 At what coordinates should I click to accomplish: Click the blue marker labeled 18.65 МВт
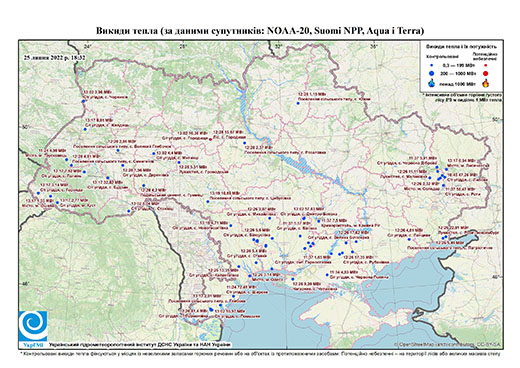[x=208, y=201]
